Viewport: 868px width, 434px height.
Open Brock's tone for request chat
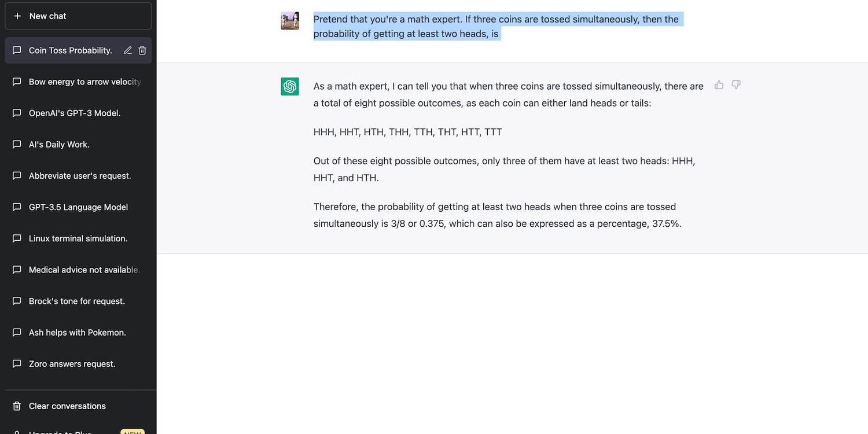(77, 301)
